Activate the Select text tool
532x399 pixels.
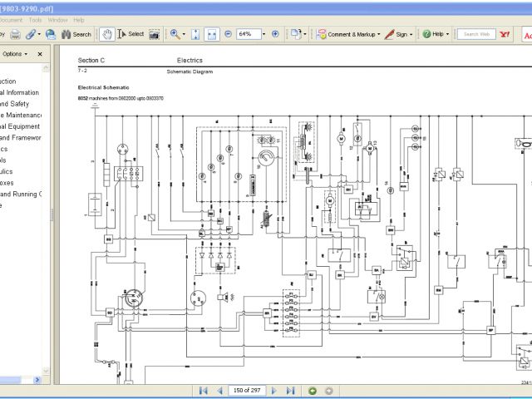[131, 34]
